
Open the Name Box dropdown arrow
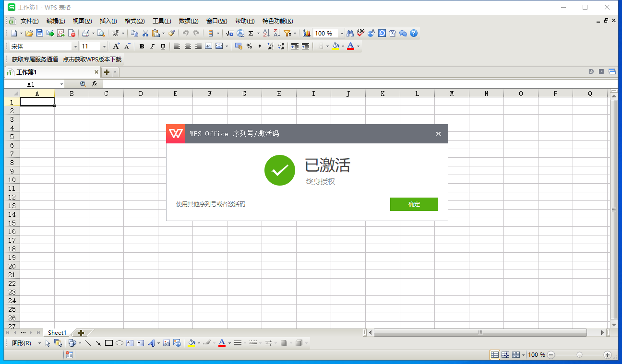coord(61,84)
